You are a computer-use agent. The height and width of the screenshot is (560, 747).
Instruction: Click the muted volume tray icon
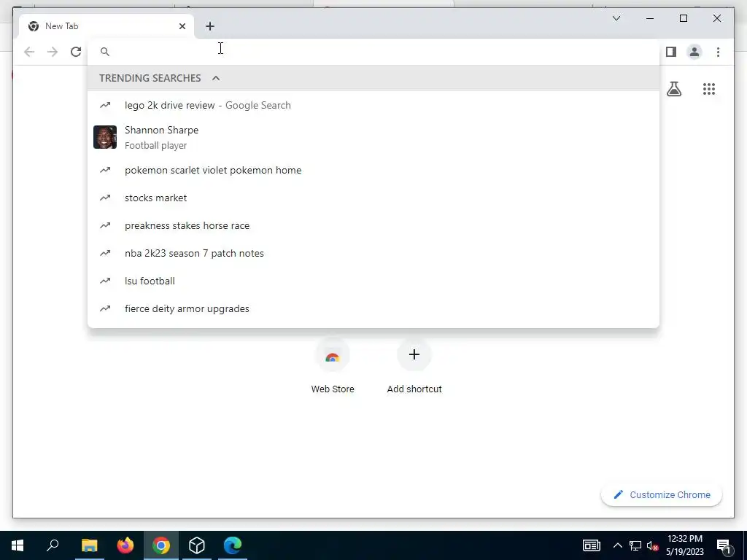(653, 545)
